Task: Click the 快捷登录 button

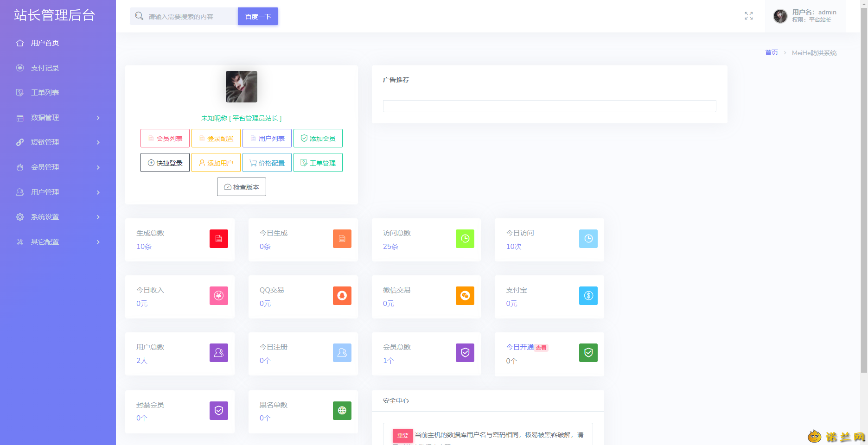Action: [x=165, y=163]
